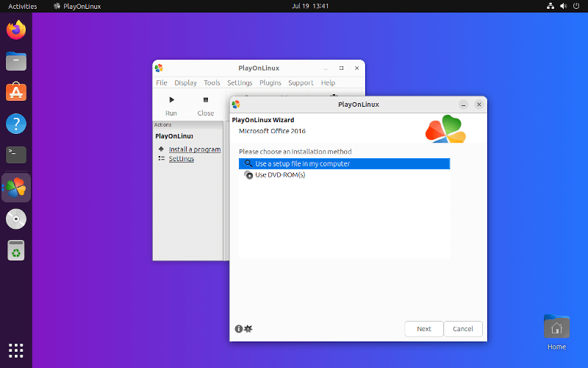The width and height of the screenshot is (588, 368).
Task: Select Use DVD-ROM(s) option
Action: (x=344, y=174)
